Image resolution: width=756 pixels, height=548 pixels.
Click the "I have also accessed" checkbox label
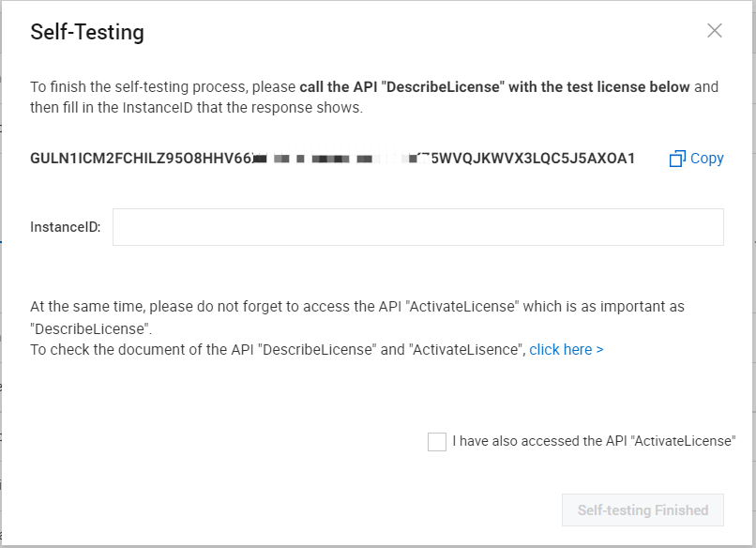(x=593, y=441)
